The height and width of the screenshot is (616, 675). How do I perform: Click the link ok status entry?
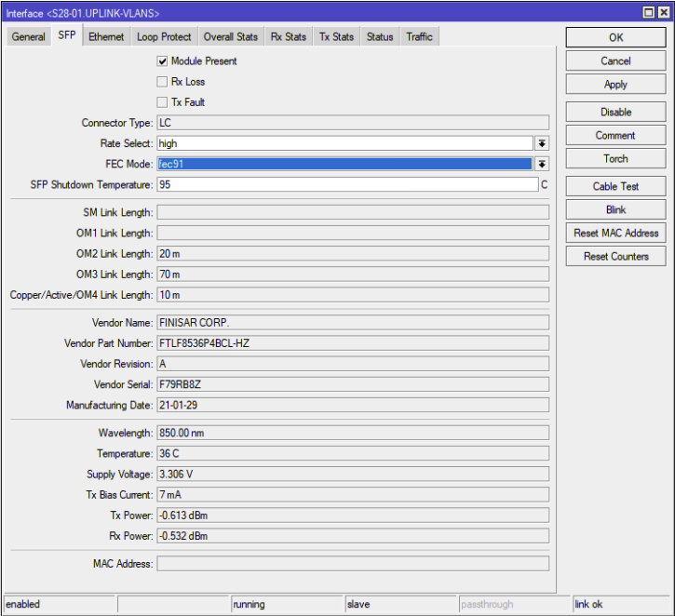(x=622, y=605)
